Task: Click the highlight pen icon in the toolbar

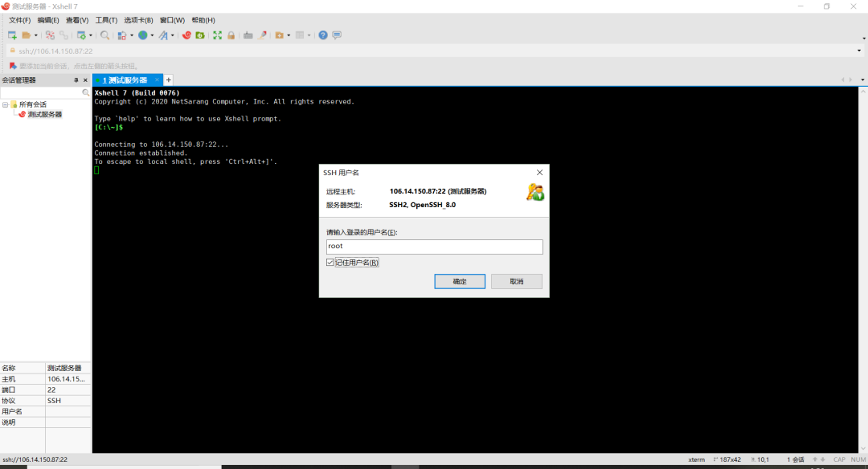Action: point(262,35)
